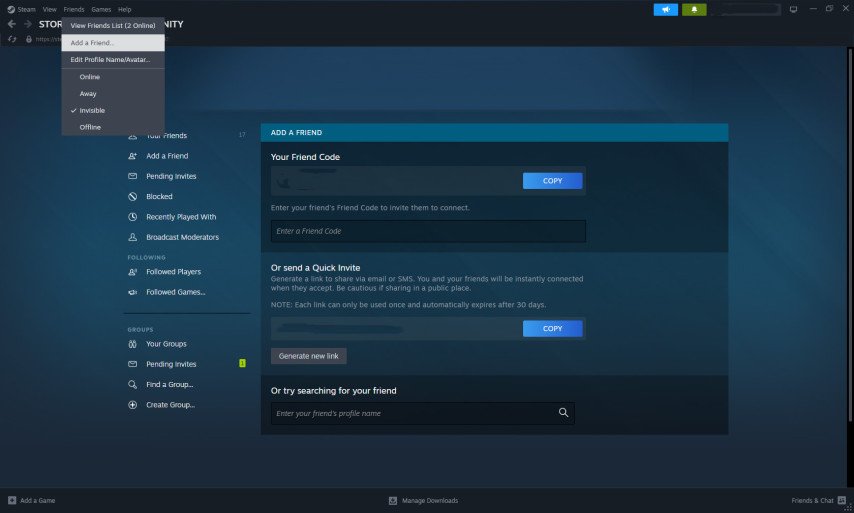Click the Blocked circle-slash icon

(132, 197)
